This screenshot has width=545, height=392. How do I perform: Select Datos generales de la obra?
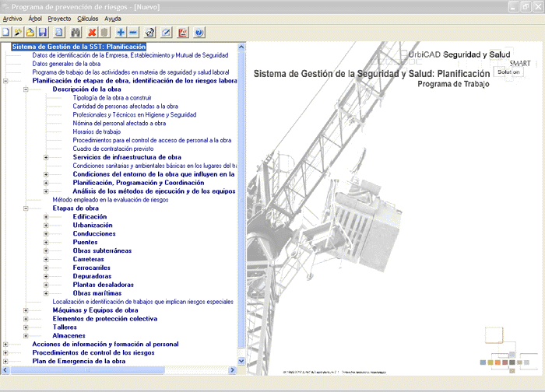click(66, 64)
